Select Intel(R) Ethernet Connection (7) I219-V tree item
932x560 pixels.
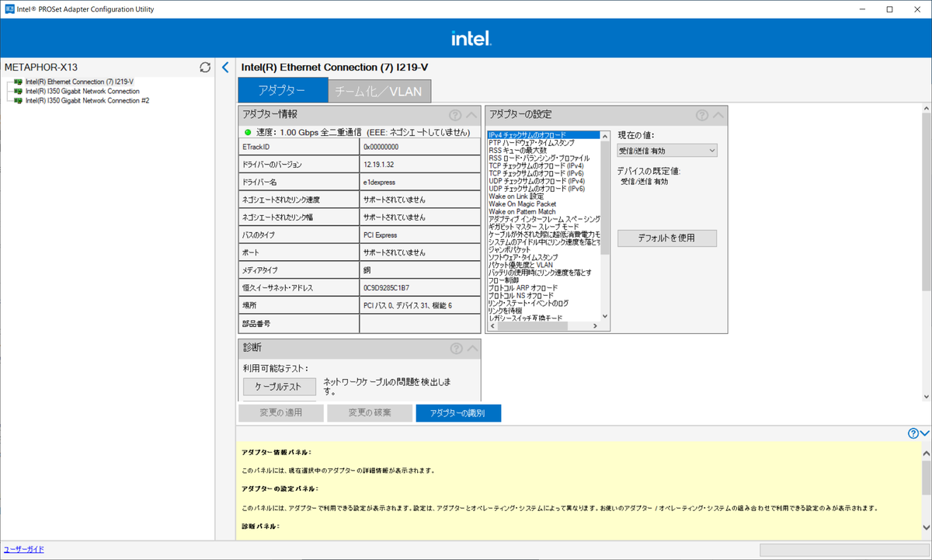coord(79,82)
